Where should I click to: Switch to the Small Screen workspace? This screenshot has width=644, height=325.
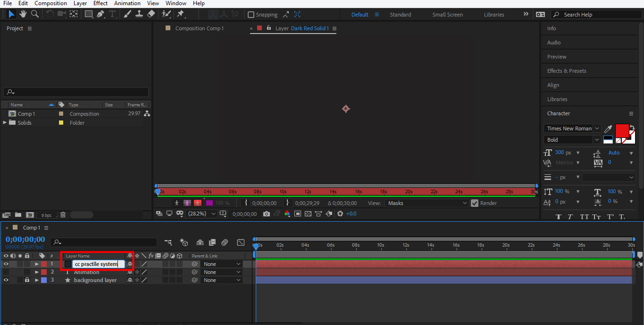pyautogui.click(x=447, y=15)
